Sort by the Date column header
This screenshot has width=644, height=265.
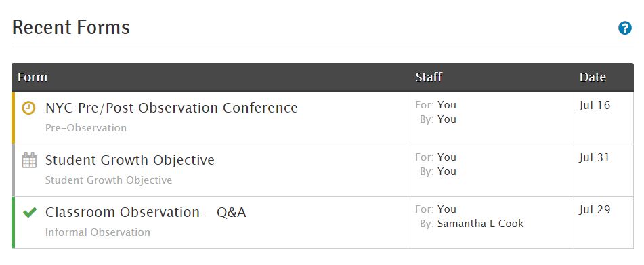tap(593, 77)
